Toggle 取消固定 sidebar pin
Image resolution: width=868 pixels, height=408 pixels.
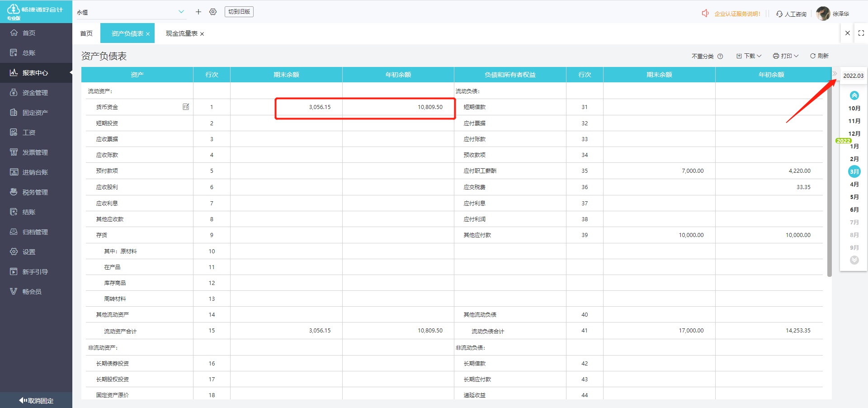(36, 400)
